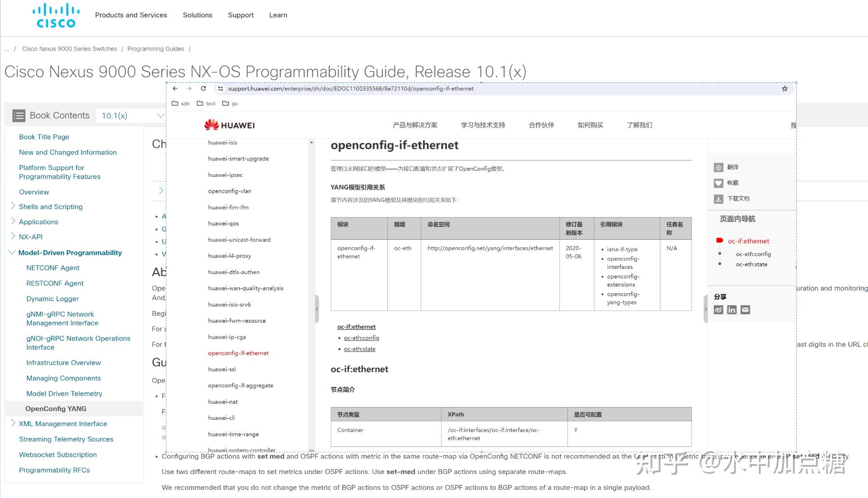Open the oc-eth:config link
Viewport: 868px width, 498px height.
click(x=361, y=338)
